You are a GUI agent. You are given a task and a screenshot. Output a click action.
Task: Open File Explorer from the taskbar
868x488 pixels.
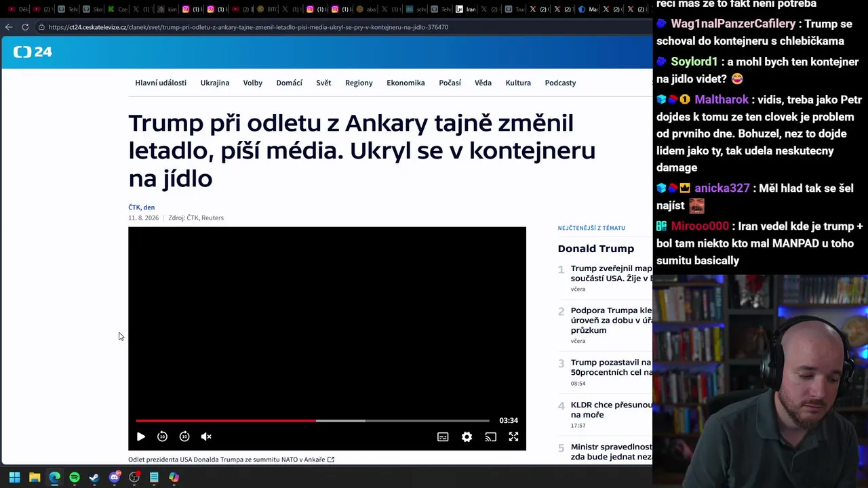point(35,477)
